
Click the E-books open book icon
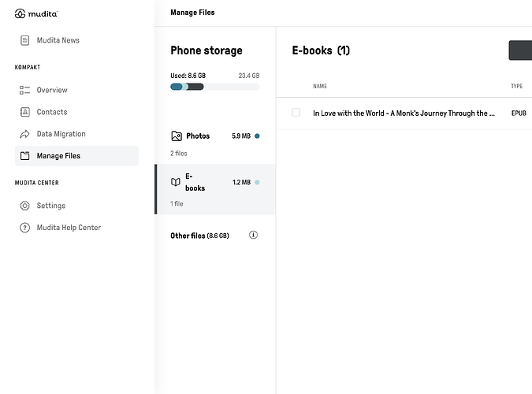tap(176, 182)
